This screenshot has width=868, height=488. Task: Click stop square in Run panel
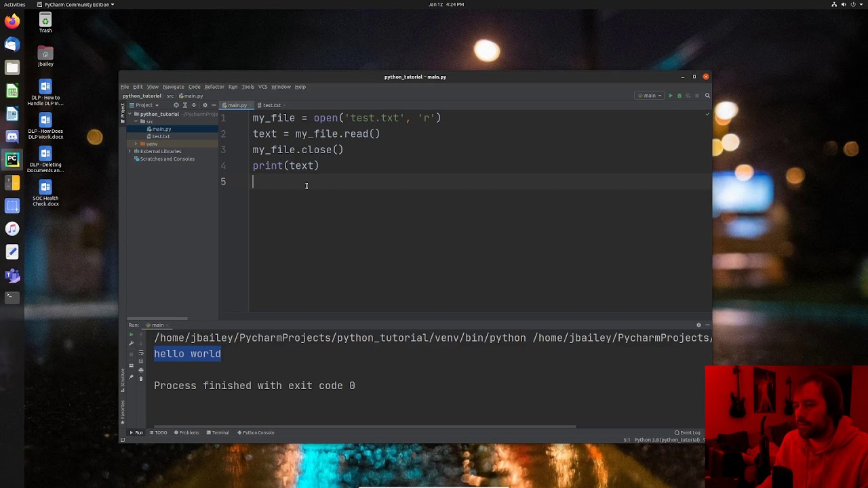click(132, 354)
